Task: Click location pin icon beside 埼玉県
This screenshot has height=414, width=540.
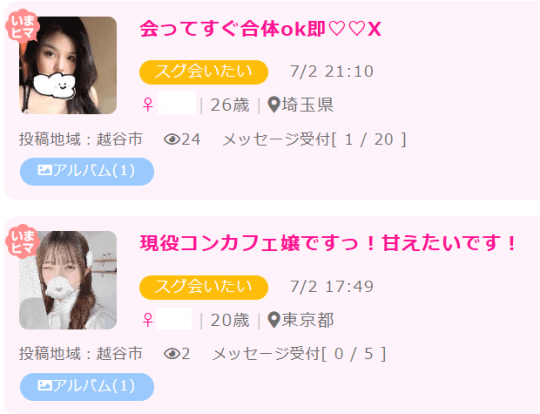Action: coord(274,105)
